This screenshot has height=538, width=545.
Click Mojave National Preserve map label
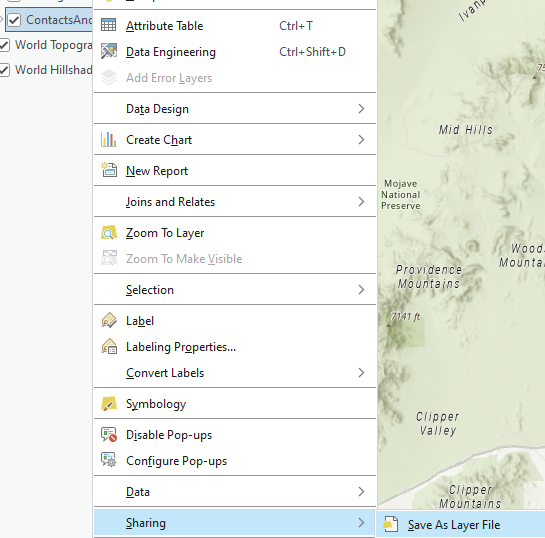(x=400, y=195)
